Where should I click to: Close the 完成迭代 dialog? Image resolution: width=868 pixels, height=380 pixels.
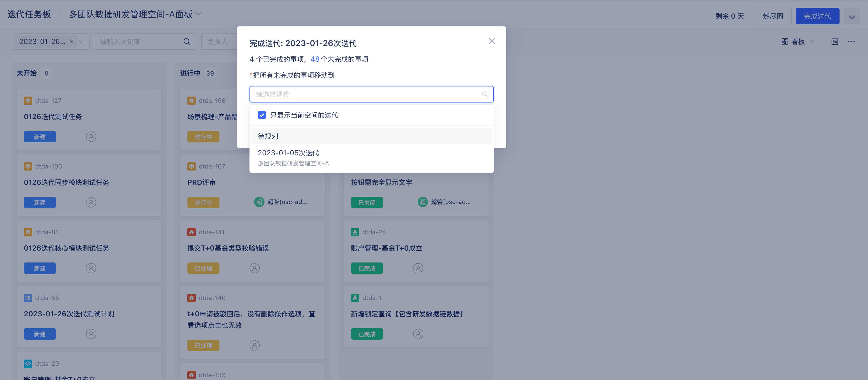tap(492, 41)
